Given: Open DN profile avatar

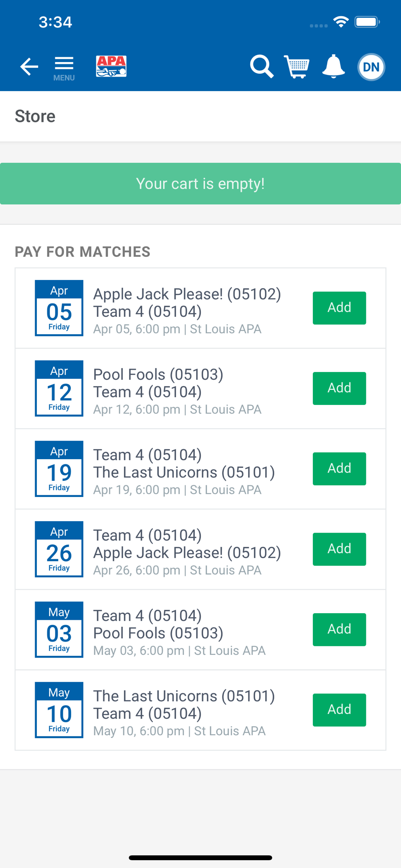Looking at the screenshot, I should coord(371,67).
